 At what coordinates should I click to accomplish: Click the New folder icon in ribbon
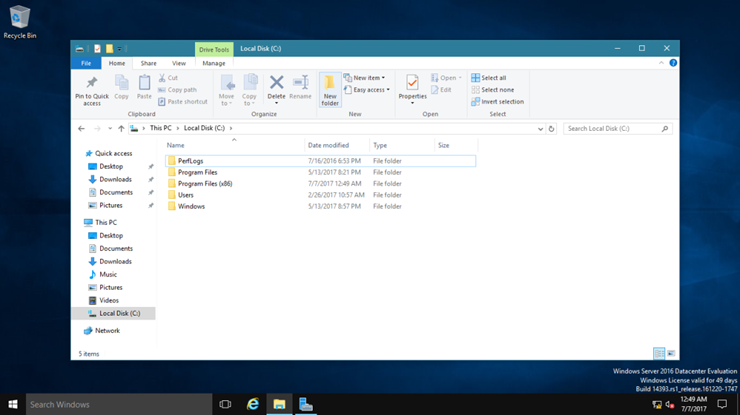click(330, 88)
